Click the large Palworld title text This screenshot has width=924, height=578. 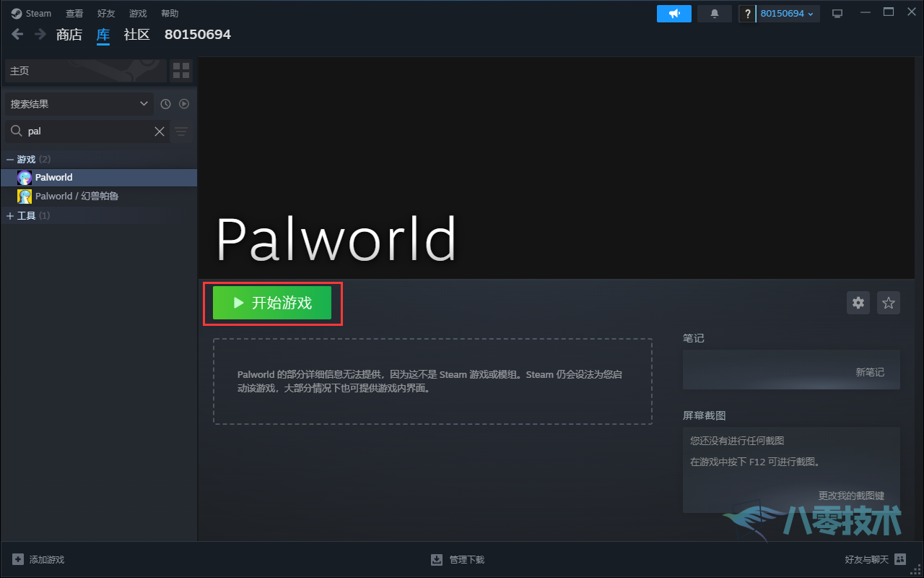pos(336,239)
